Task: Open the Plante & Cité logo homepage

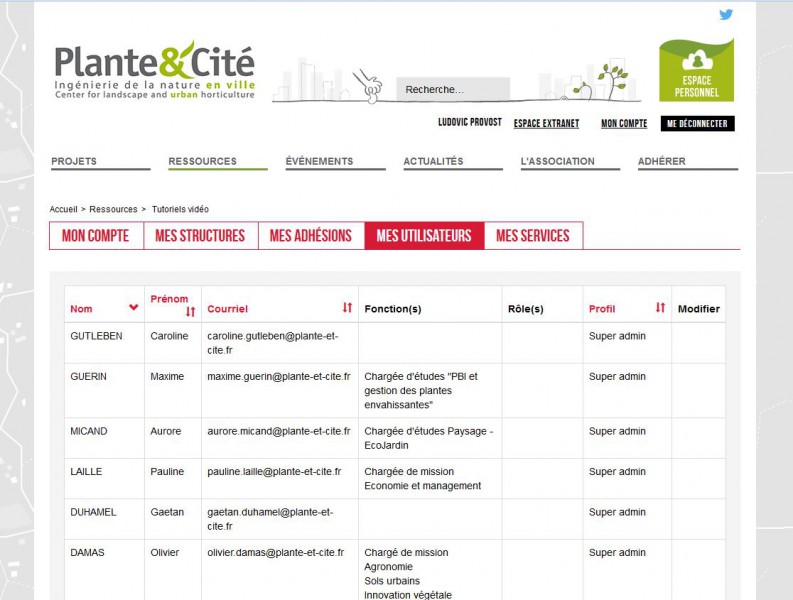Action: 155,70
